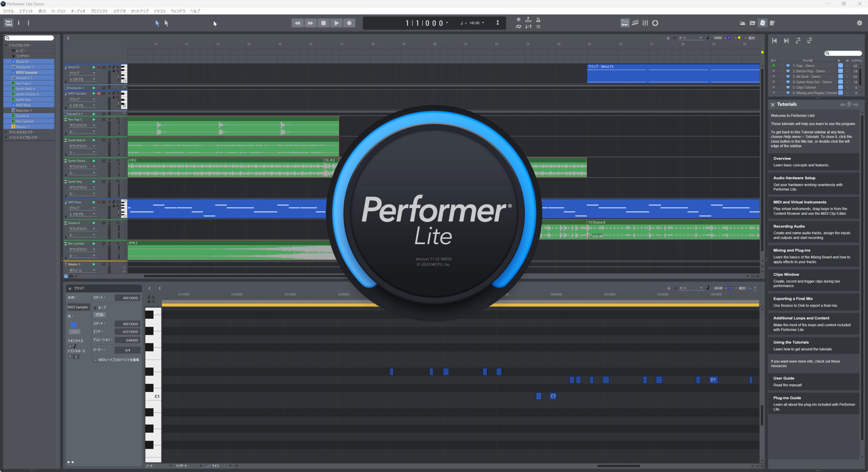The height and width of the screenshot is (472, 868).
Task: Click the blue clip color swatch
Action: click(x=74, y=325)
